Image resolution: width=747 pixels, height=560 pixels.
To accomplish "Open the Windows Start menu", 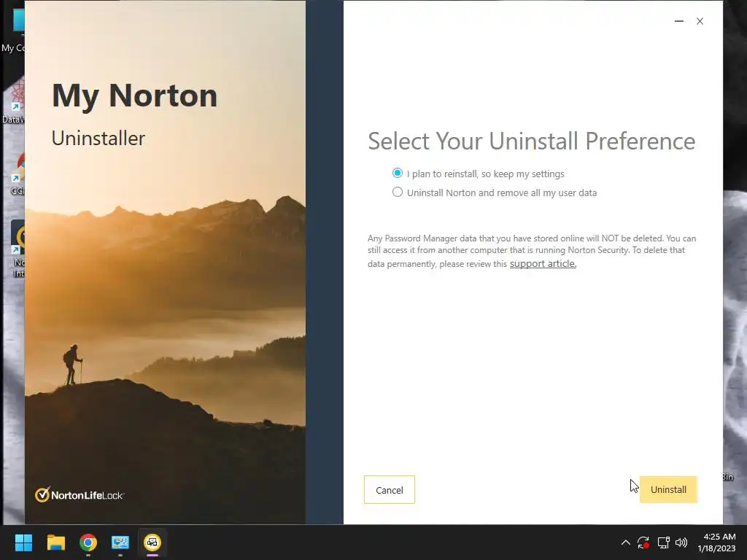I will click(x=23, y=542).
